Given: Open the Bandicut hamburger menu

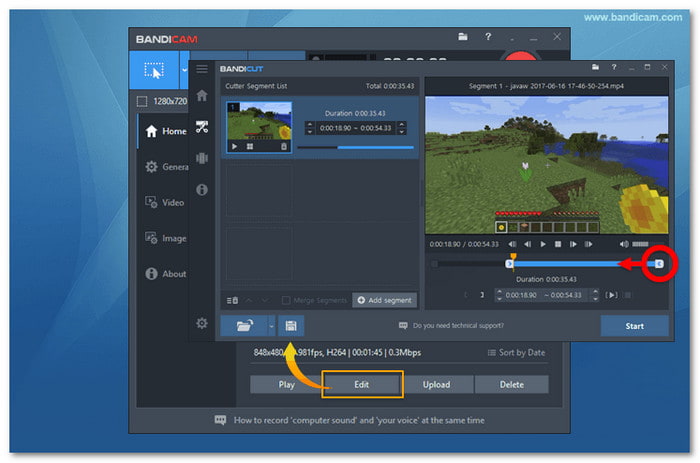Looking at the screenshot, I should [x=202, y=68].
